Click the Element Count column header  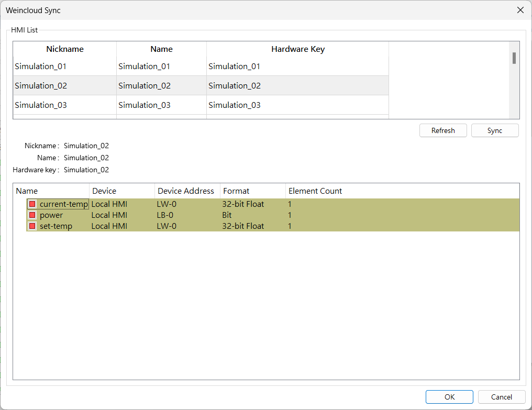(315, 191)
